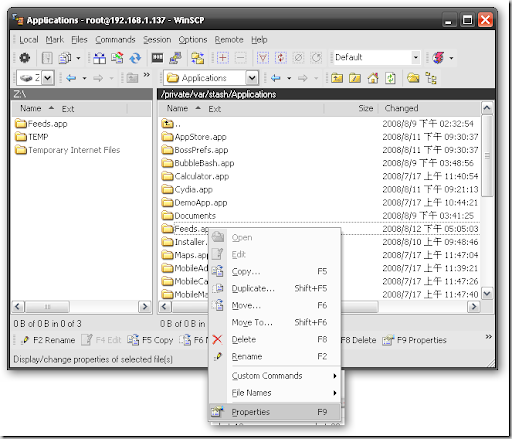Click the F4 Edit bottom toolbar button

102,340
